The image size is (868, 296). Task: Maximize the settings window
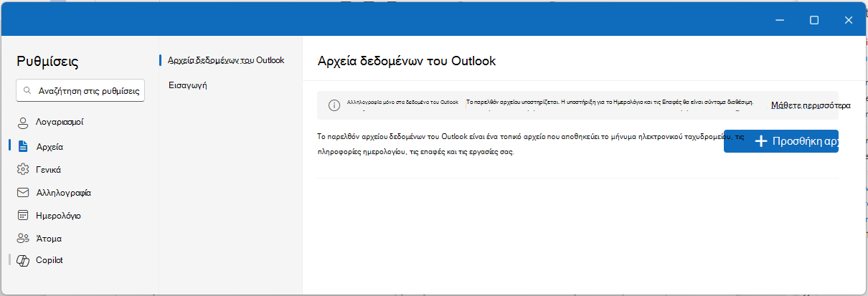point(814,20)
